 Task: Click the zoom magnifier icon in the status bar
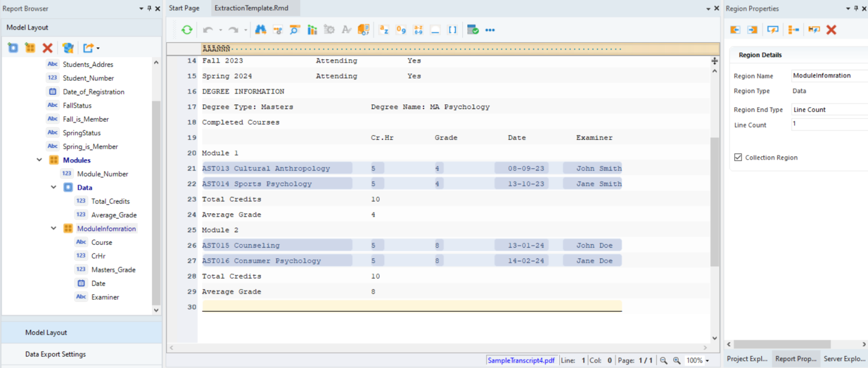(x=677, y=361)
